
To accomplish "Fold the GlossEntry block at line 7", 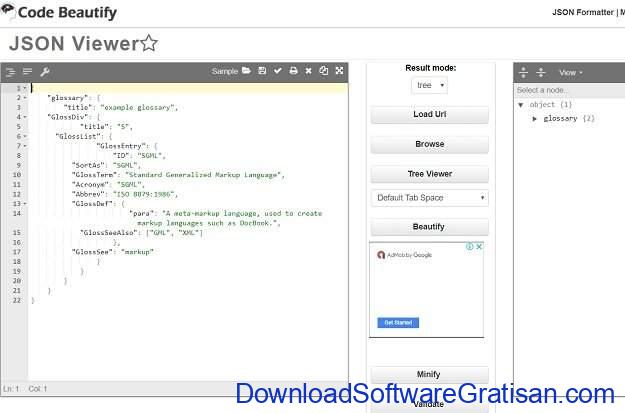I will pyautogui.click(x=25, y=146).
